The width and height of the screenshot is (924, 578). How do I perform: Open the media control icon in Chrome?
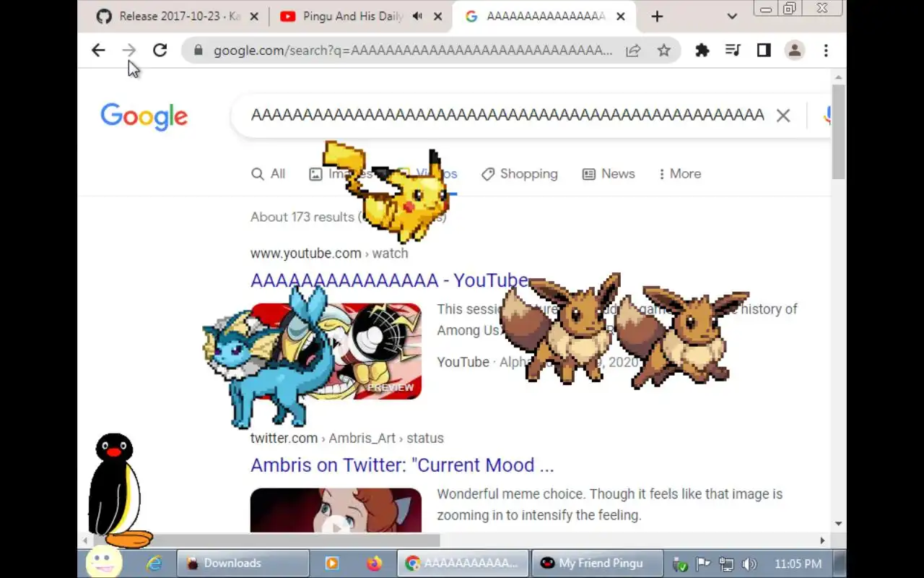point(733,50)
